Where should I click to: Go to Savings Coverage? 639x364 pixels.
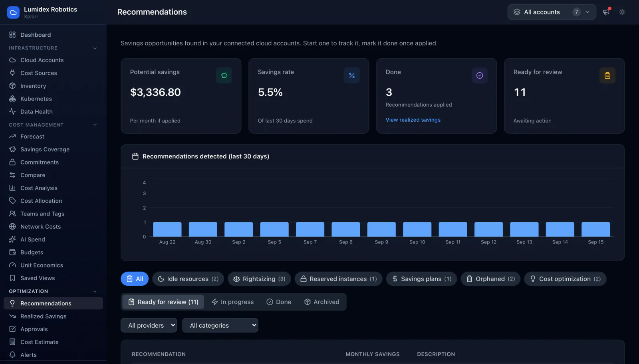tap(53, 149)
